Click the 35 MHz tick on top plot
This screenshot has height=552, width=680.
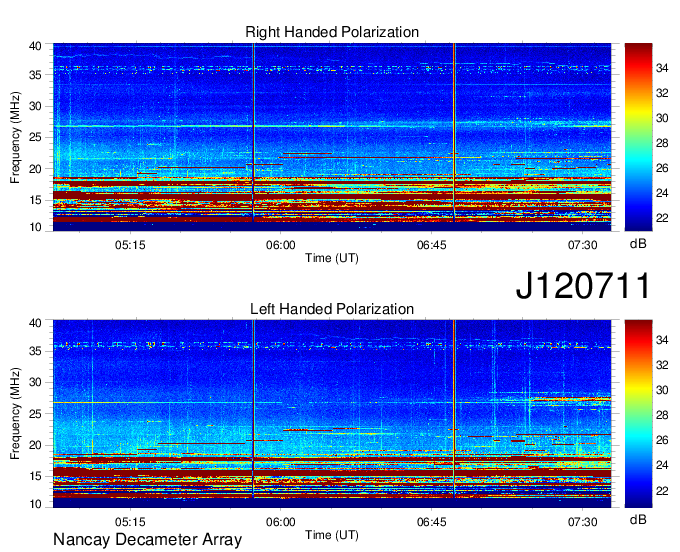click(x=35, y=75)
